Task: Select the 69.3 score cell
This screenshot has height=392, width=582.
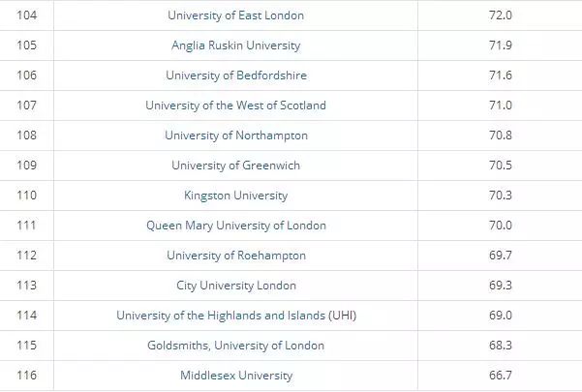Action: [500, 286]
